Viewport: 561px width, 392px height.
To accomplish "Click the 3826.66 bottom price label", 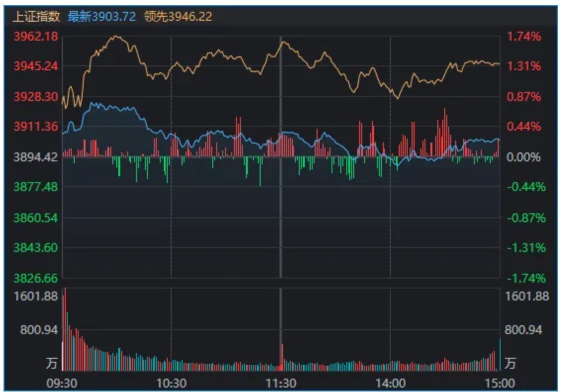I will pyautogui.click(x=36, y=278).
